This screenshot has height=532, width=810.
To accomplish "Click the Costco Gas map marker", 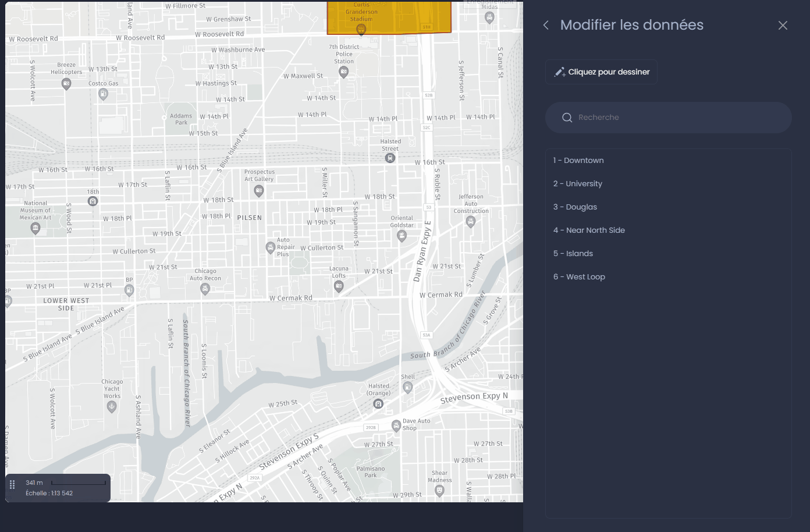I will pos(103,94).
